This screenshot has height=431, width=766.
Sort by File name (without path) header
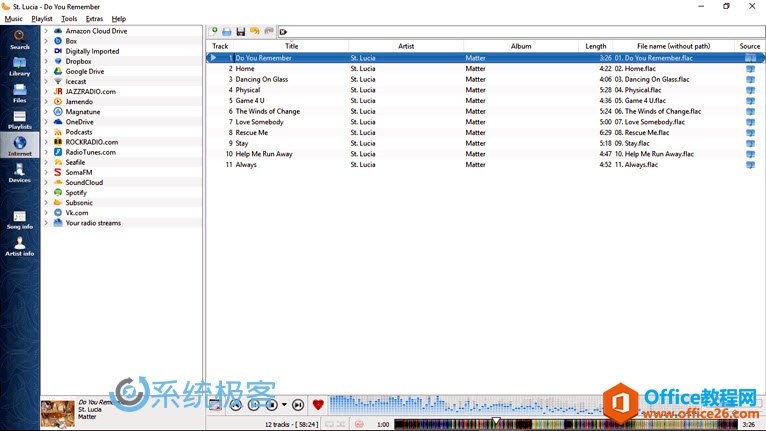click(x=674, y=46)
